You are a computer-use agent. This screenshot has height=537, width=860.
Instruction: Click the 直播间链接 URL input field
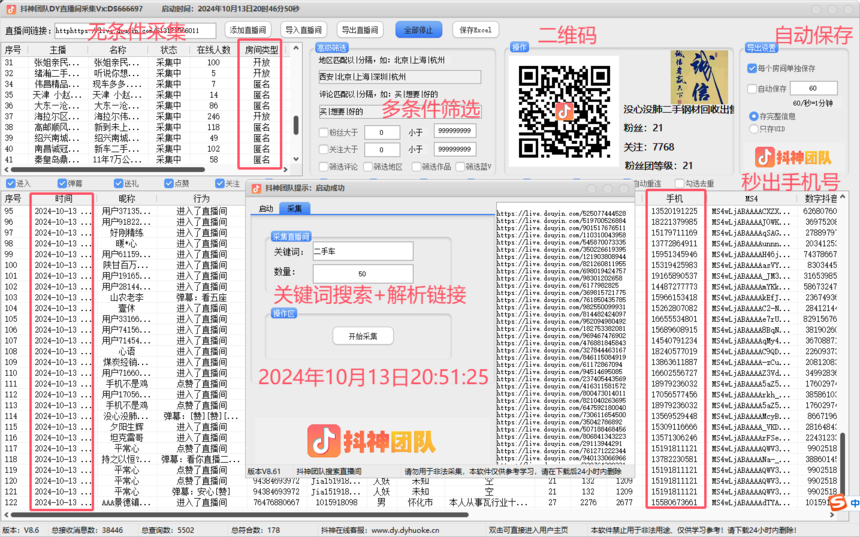pos(135,31)
